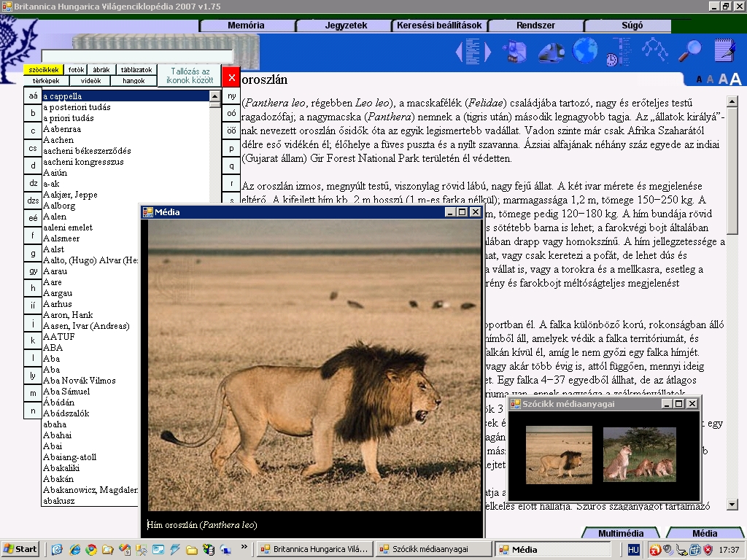The image size is (747, 560).
Task: Jump to letter 'gy' in index
Action: click(33, 271)
